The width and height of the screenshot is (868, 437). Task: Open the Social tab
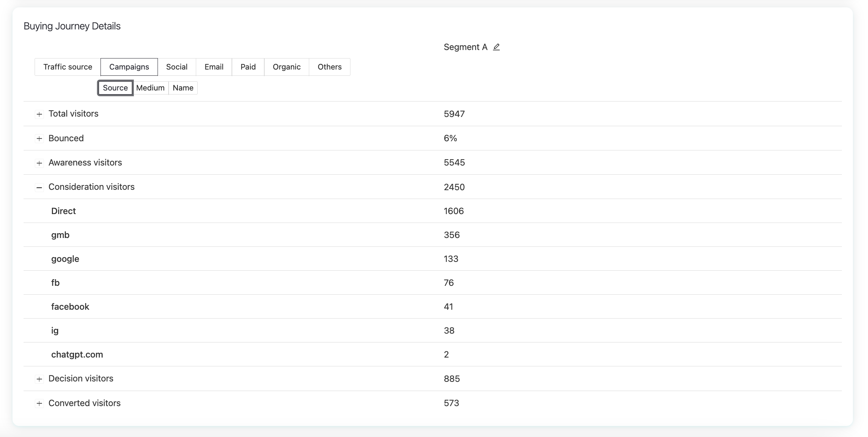[177, 67]
